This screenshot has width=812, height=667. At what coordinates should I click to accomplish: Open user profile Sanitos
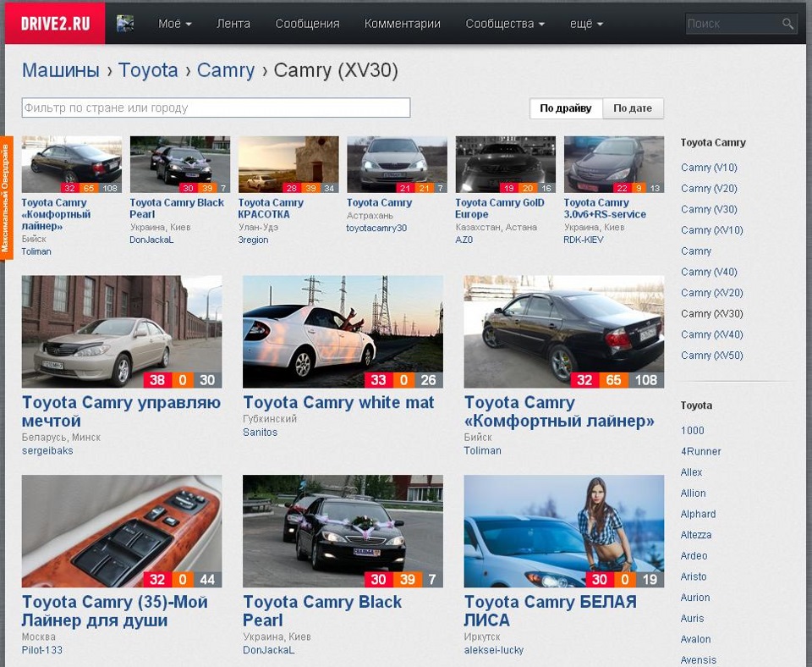pos(260,433)
